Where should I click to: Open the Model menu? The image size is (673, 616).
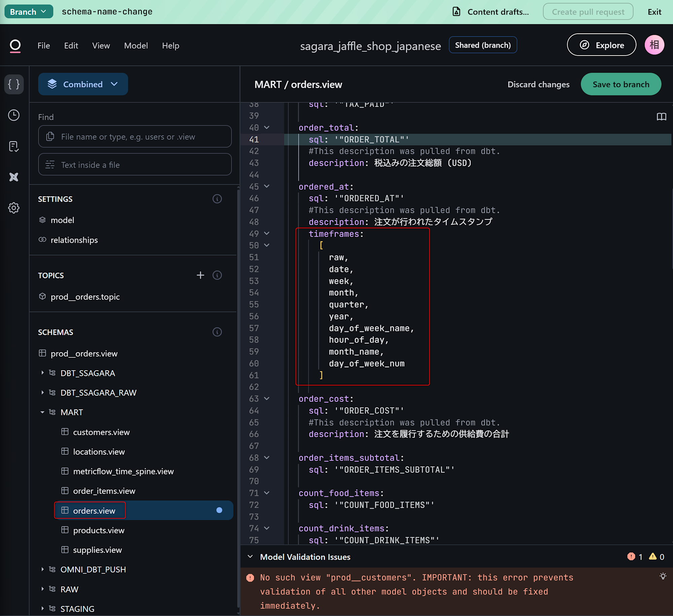point(136,46)
